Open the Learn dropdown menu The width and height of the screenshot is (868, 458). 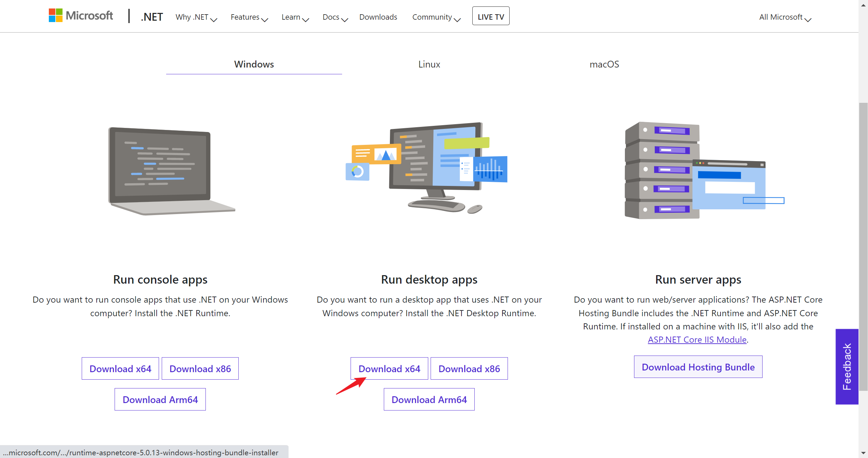[x=295, y=17]
